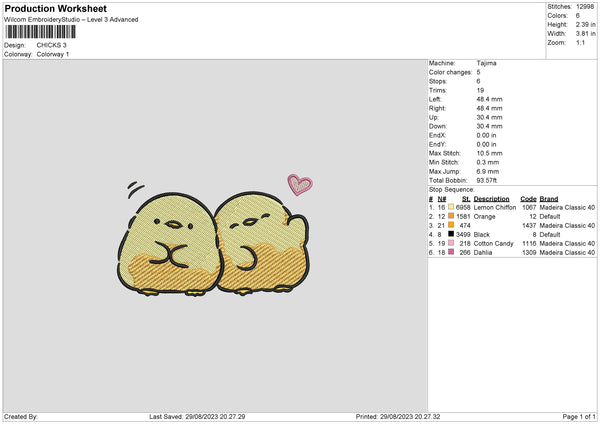Click the Page 1 of 1 indicator

[x=579, y=416]
